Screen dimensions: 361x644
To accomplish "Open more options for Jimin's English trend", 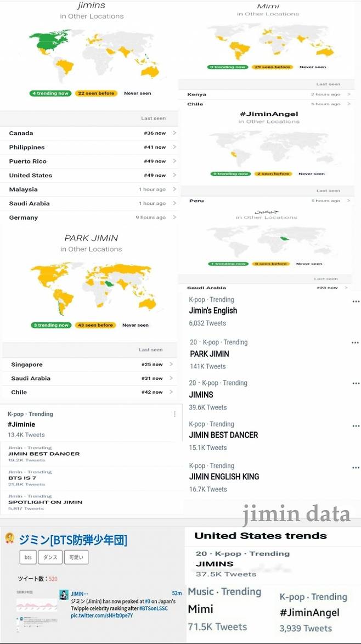I will point(356,301).
